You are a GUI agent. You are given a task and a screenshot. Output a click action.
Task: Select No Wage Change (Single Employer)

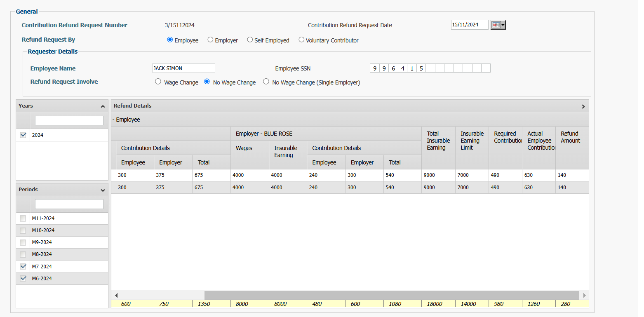click(x=266, y=82)
